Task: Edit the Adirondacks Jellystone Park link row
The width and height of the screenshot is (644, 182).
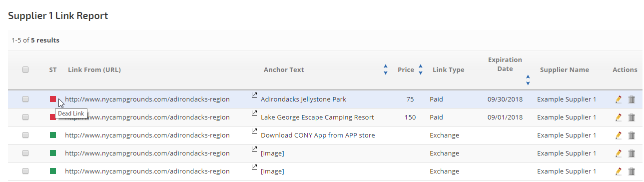Action: pos(619,99)
